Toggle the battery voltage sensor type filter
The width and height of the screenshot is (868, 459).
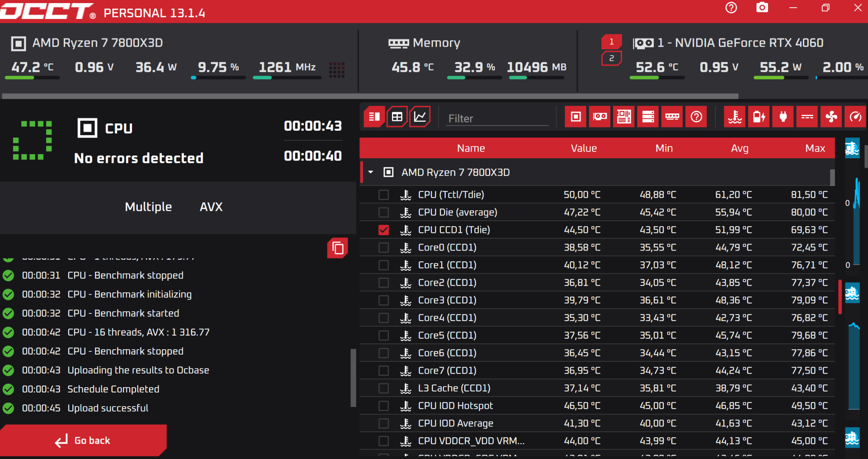759,117
